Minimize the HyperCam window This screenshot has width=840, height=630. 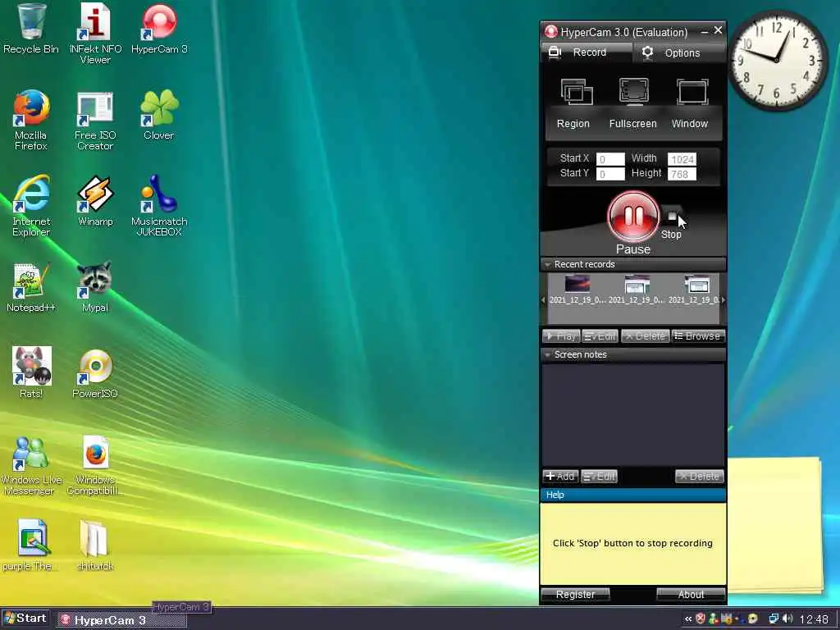click(x=705, y=32)
